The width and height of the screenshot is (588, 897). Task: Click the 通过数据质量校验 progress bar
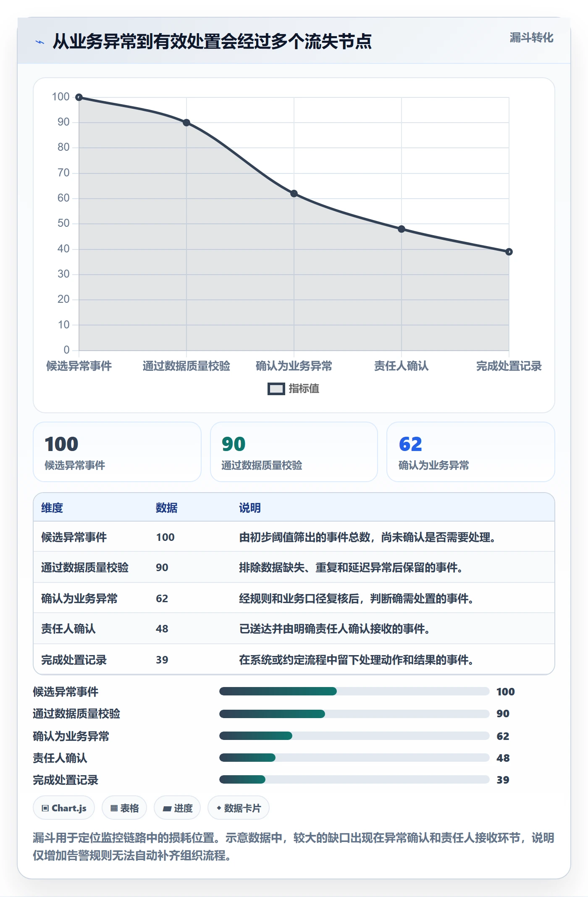[354, 713]
